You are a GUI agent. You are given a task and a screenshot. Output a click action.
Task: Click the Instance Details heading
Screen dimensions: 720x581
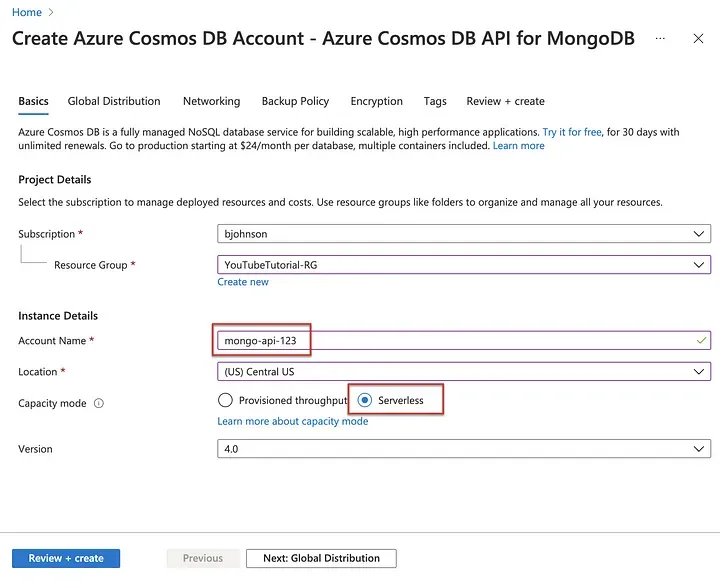[x=58, y=316]
